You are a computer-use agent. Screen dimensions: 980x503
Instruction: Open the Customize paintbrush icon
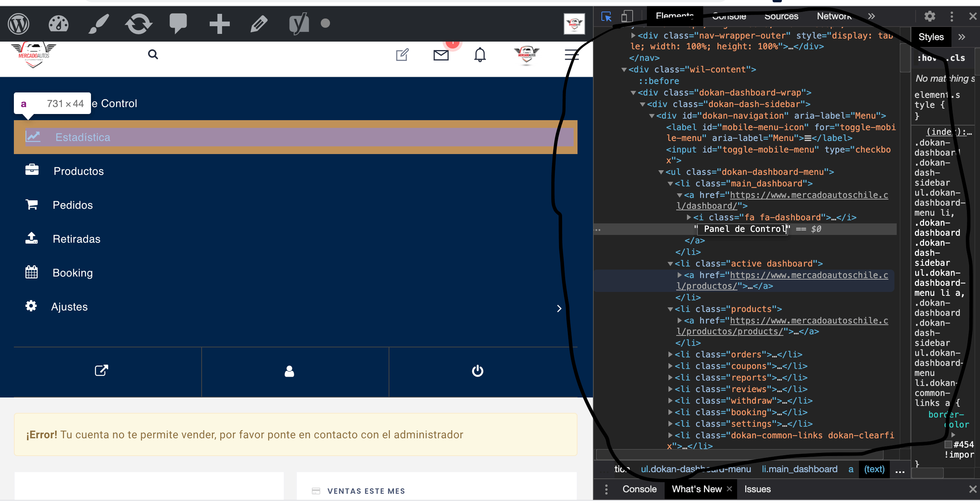(99, 24)
